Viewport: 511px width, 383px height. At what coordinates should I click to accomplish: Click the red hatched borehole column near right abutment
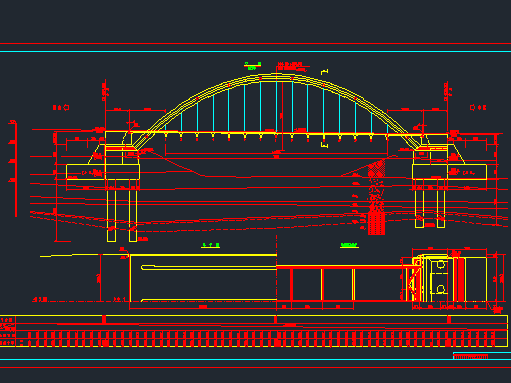[376, 197]
